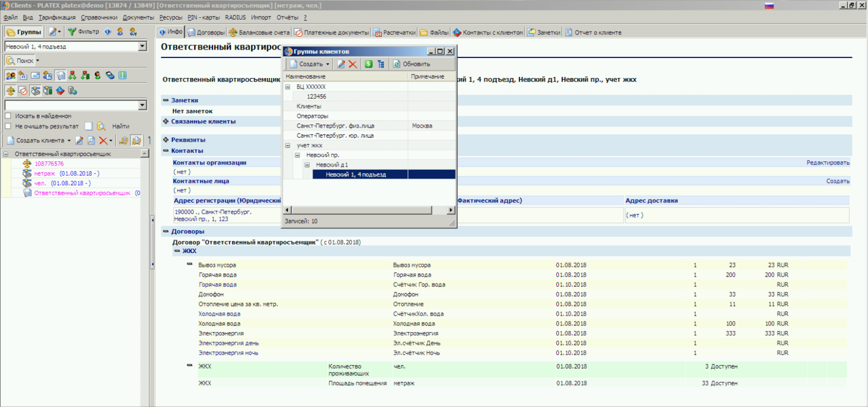The width and height of the screenshot is (868, 407).
Task: Collapse the учет жкх tree node
Action: click(x=288, y=146)
